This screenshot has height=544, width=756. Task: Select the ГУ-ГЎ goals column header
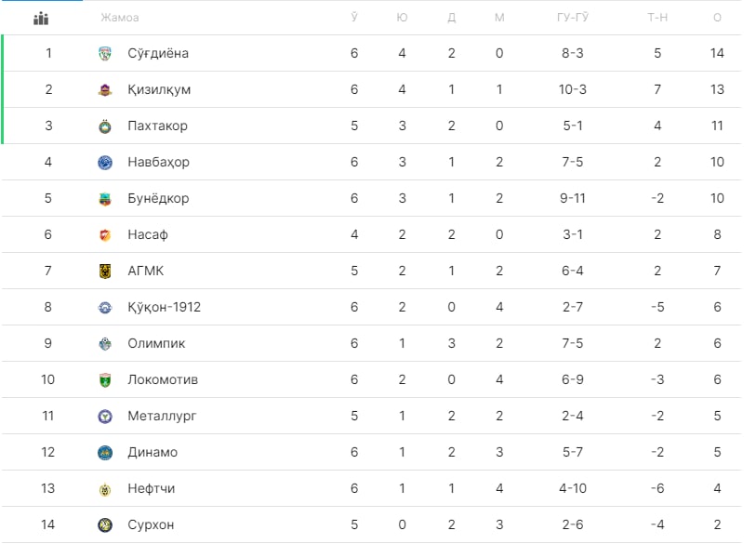coord(572,18)
